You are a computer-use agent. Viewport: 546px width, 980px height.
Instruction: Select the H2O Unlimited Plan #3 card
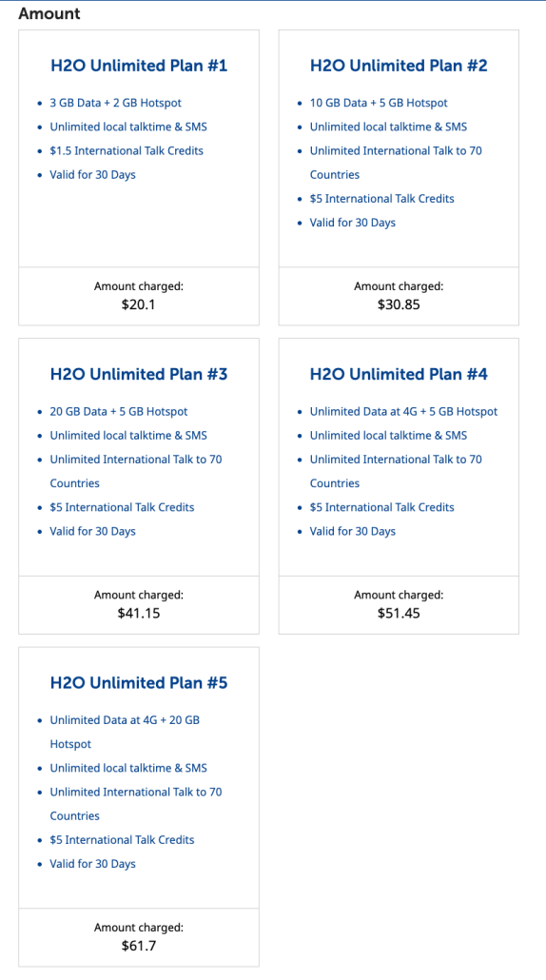pyautogui.click(x=139, y=486)
